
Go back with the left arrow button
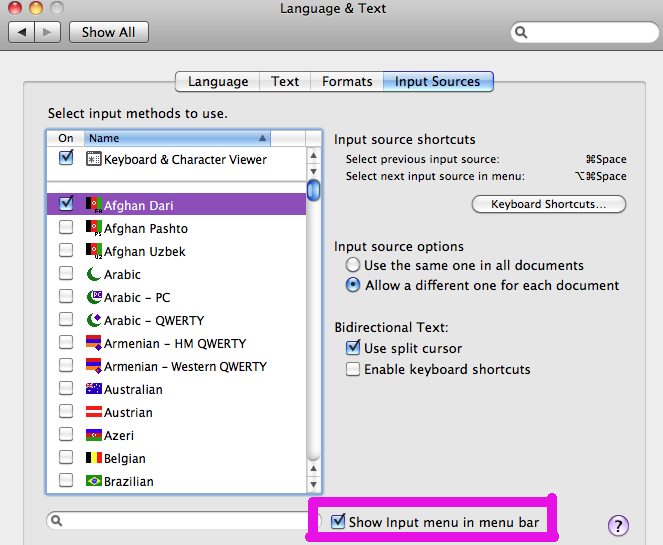tap(22, 32)
